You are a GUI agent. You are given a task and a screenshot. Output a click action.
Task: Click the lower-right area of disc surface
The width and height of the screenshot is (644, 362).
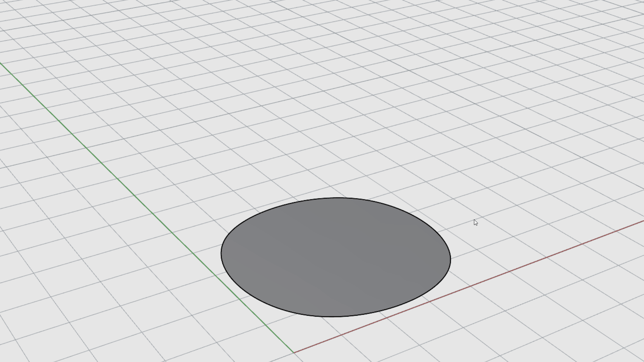pos(396,285)
